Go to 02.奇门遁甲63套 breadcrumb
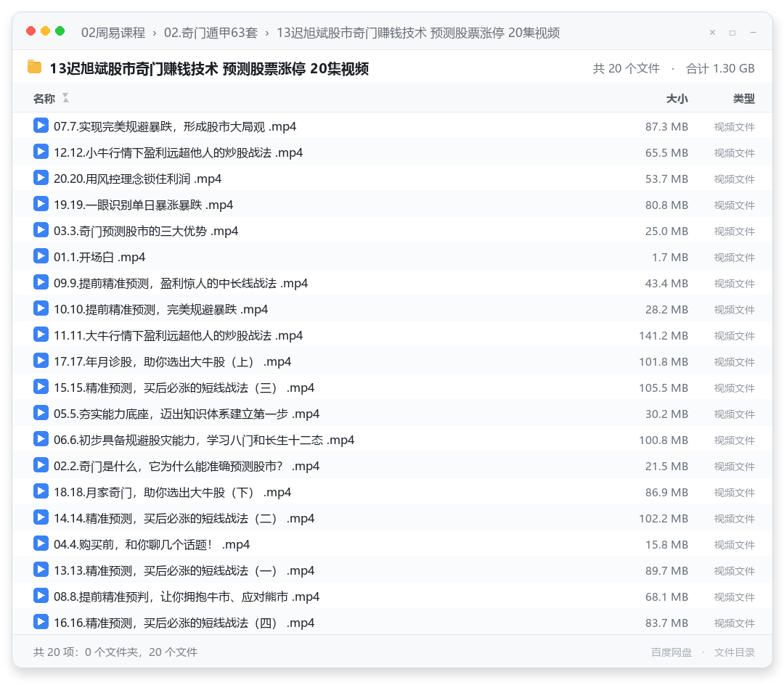The width and height of the screenshot is (784, 685). [211, 33]
